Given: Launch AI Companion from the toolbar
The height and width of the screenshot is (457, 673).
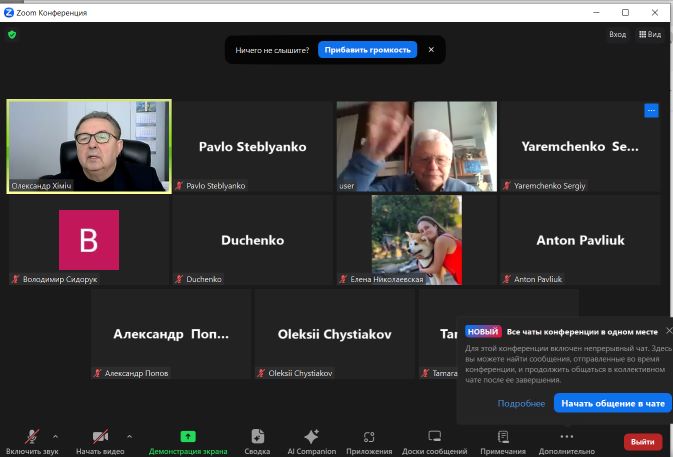Looking at the screenshot, I should (311, 437).
